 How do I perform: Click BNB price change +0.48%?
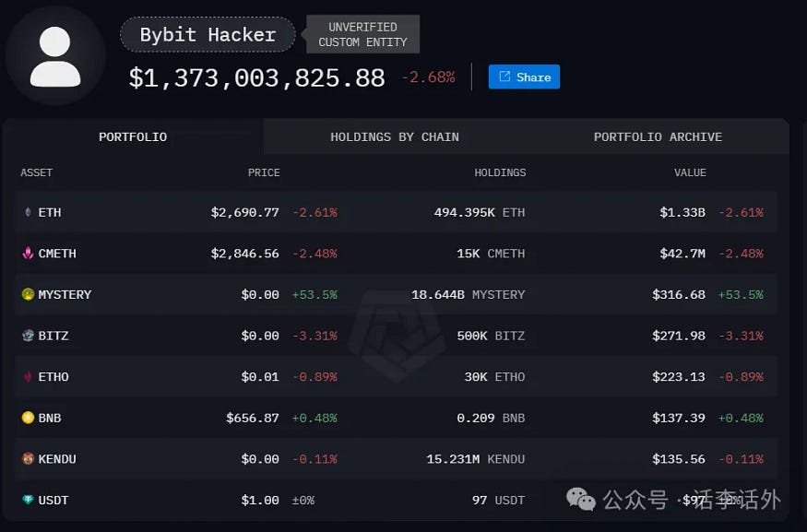point(314,419)
